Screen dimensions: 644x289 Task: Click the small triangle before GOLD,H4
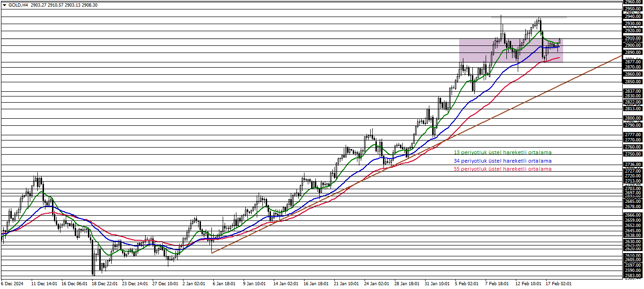[5, 5]
